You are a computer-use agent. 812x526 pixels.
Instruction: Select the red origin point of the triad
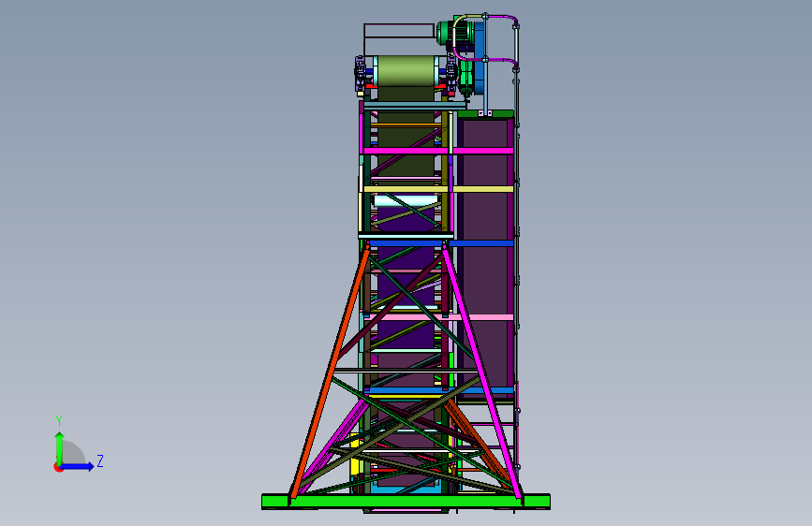58,467
